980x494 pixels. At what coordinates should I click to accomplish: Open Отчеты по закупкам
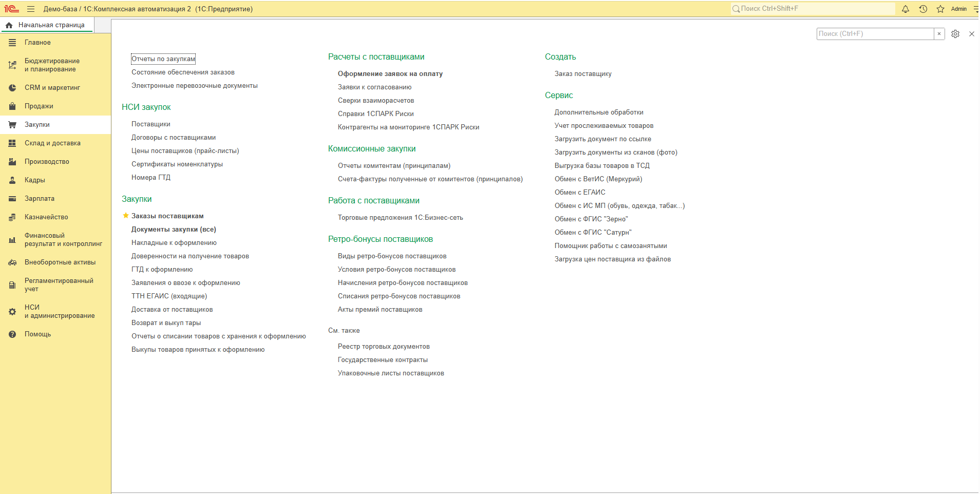pyautogui.click(x=163, y=59)
